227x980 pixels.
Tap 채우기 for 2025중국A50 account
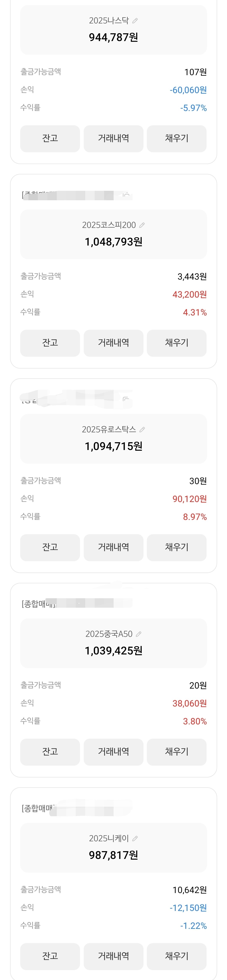click(x=177, y=751)
